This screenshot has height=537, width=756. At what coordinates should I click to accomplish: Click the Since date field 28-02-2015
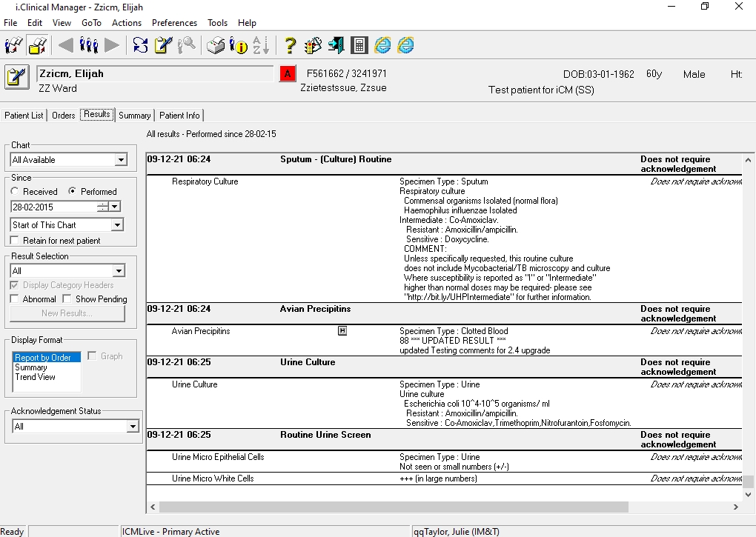(53, 207)
